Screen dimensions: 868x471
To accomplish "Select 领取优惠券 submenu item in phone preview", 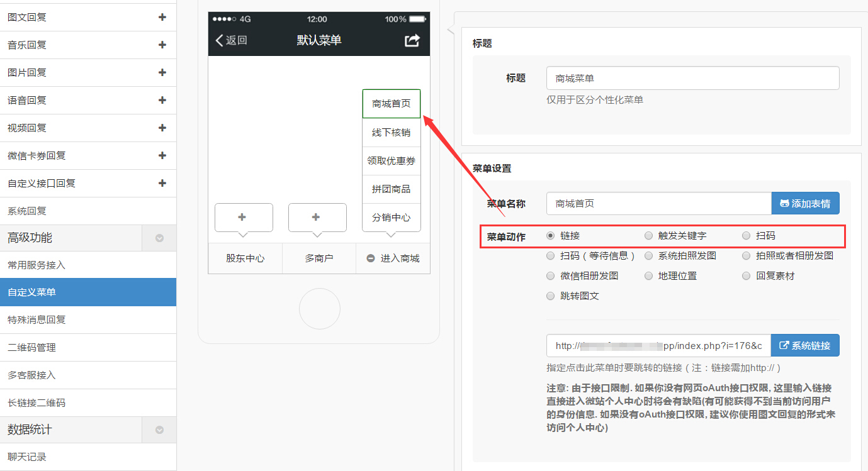I will 392,161.
